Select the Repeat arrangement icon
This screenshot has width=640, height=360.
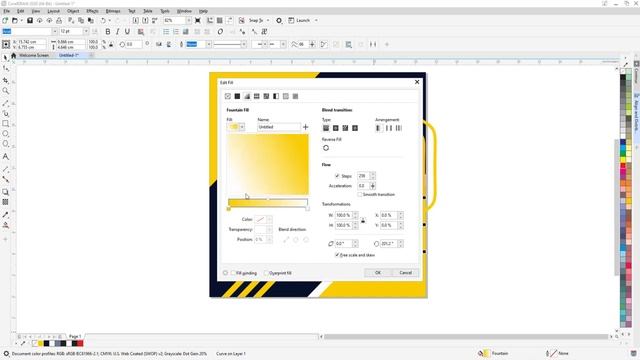[399, 128]
